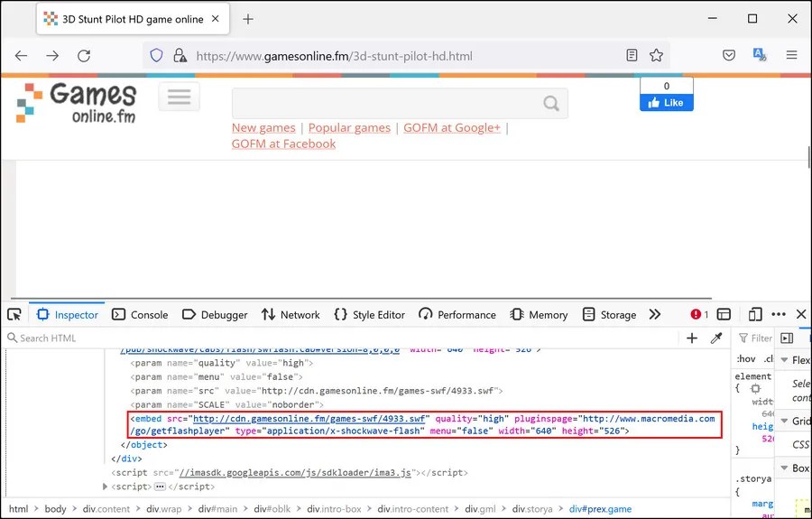Select the param name="menu" node
This screenshot has height=519, width=812.
coord(217,377)
